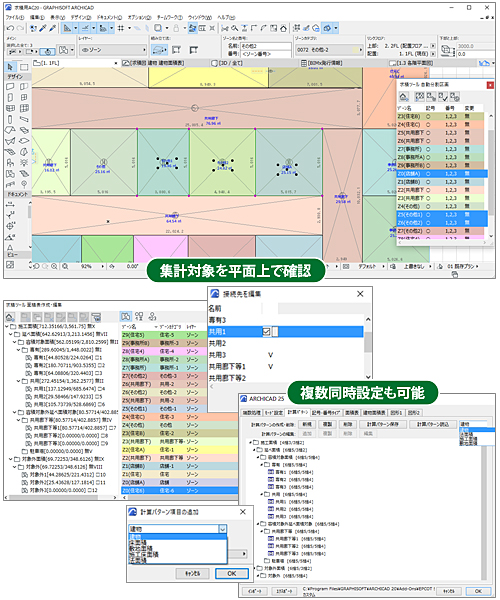The image size is (500, 600).
Task: Click the ARCHICAD logo in the 接続先を編集 dialog
Action: [215, 293]
